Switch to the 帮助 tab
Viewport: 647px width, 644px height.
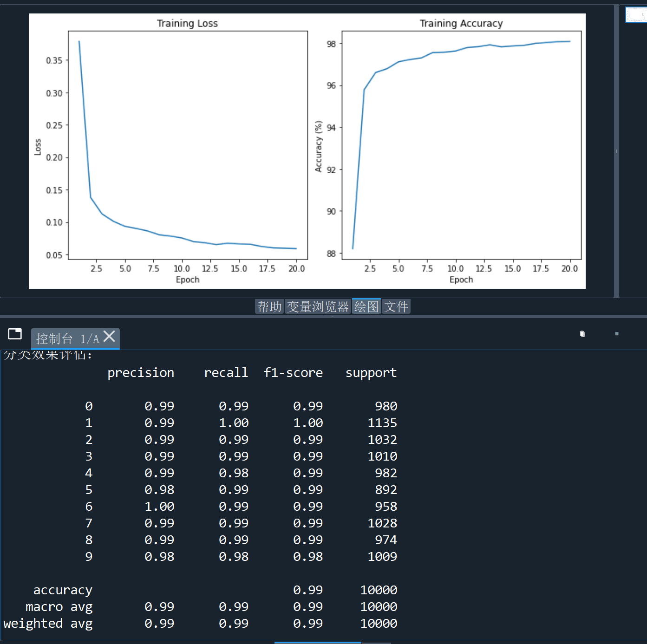269,306
